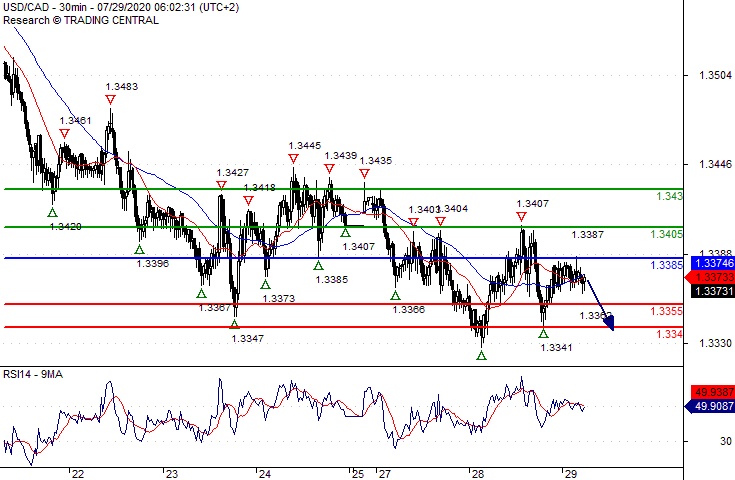Select the 1.3445 price label
The height and width of the screenshot is (480, 735).
(305, 146)
